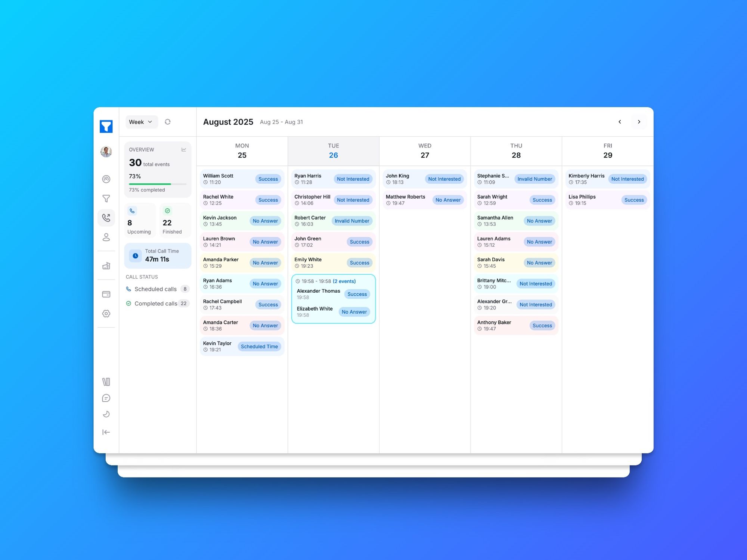Click the 73% completed progress bar
This screenshot has height=560, width=747.
click(x=158, y=184)
